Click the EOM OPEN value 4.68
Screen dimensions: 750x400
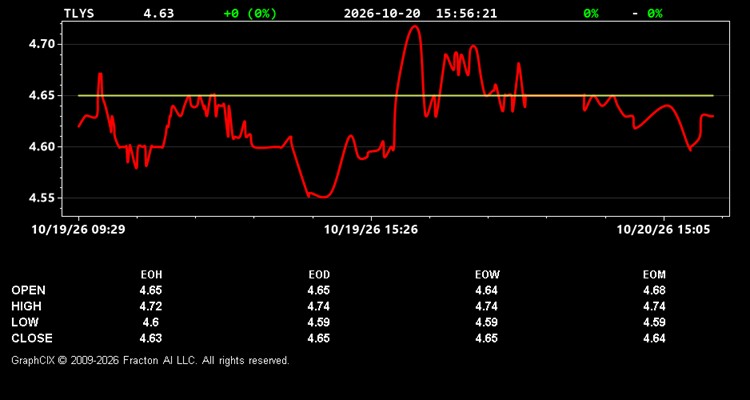click(654, 290)
